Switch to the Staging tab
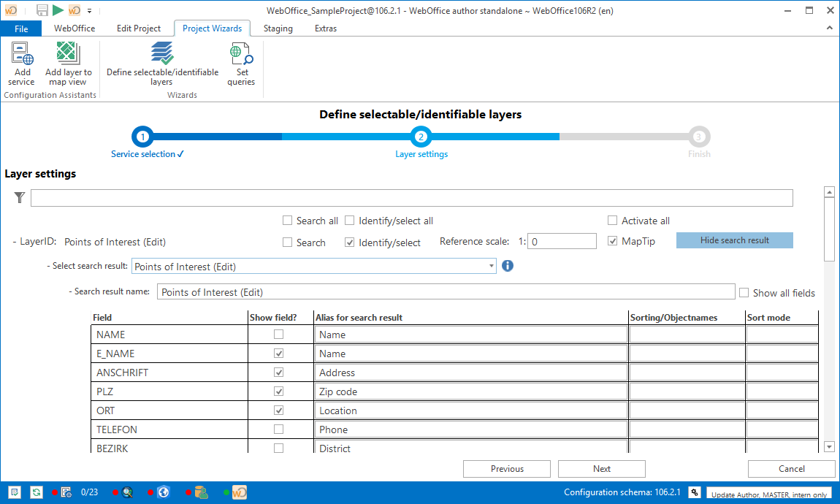Image resolution: width=840 pixels, height=504 pixels. tap(278, 28)
